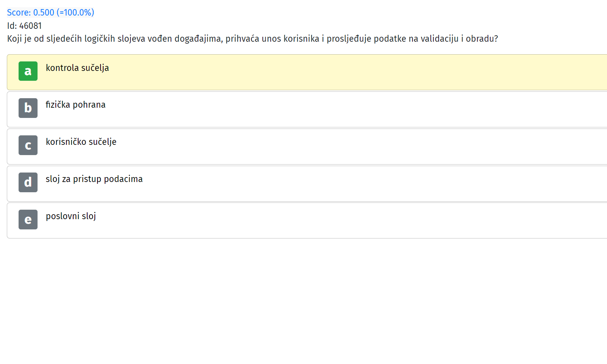Viewport: 607px width, 364px height.
Task: Click empty space in the option d row
Action: tap(341, 184)
